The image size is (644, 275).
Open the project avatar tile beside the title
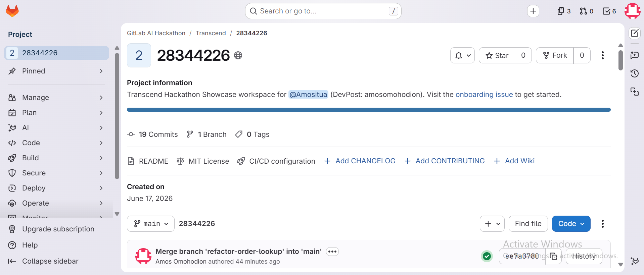(x=139, y=55)
